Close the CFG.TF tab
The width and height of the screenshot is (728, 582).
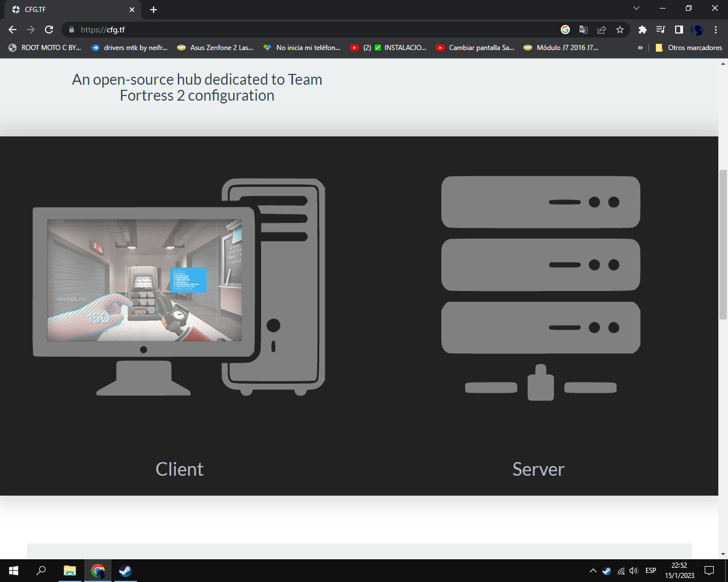pos(132,10)
